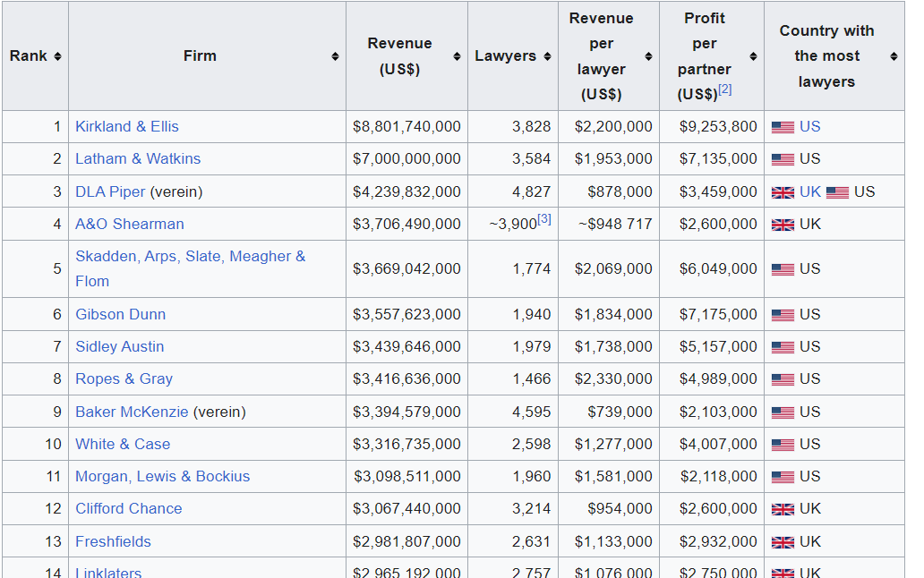Image resolution: width=924 pixels, height=578 pixels.
Task: Open the Baker McKenzie link
Action: (132, 412)
